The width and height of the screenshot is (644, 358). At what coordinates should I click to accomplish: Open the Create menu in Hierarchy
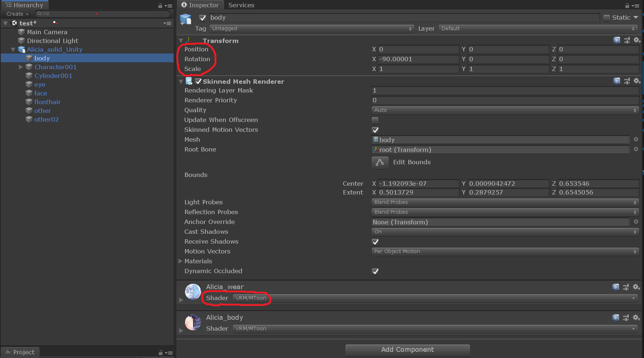17,14
